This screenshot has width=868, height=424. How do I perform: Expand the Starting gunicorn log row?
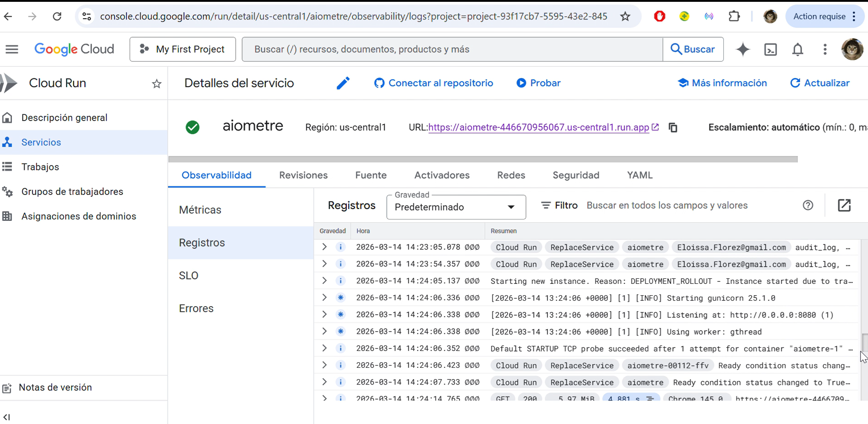click(324, 297)
